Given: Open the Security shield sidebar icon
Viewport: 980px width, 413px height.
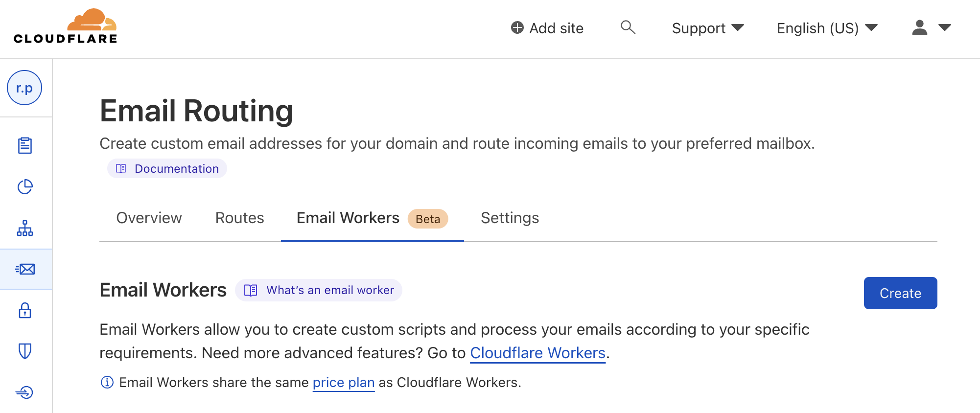Looking at the screenshot, I should 25,351.
